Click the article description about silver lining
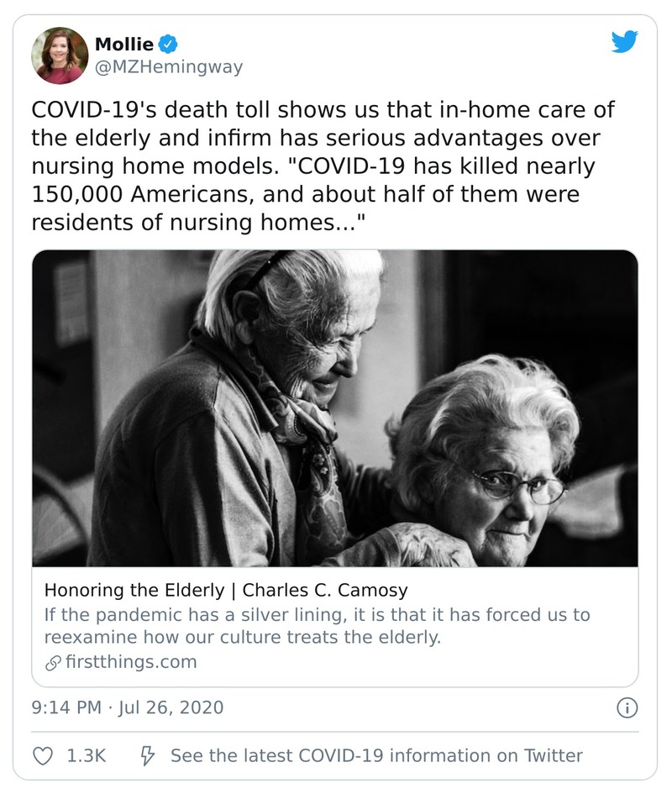 tap(317, 626)
